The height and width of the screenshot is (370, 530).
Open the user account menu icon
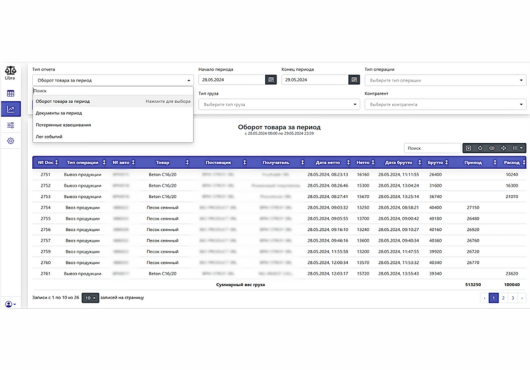point(10,304)
